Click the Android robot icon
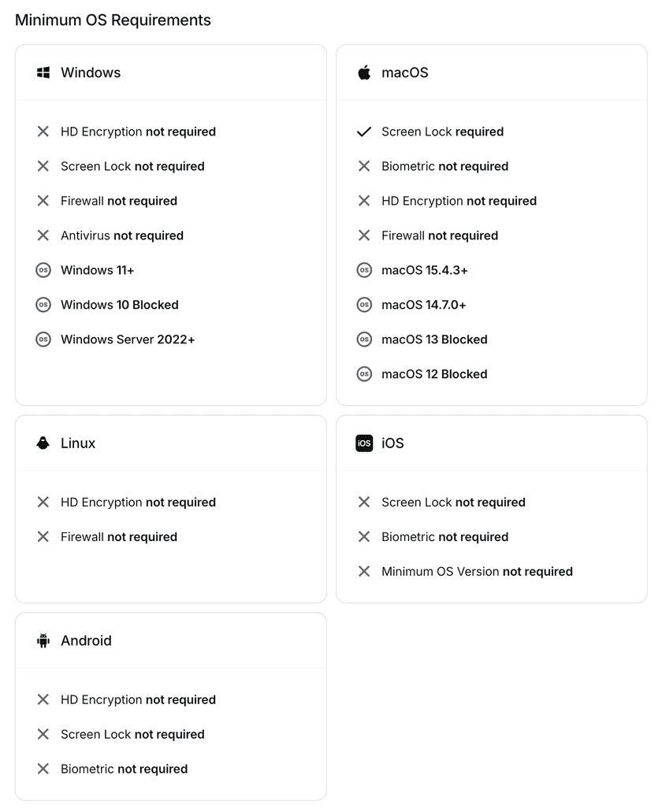The height and width of the screenshot is (812, 662). tap(43, 641)
